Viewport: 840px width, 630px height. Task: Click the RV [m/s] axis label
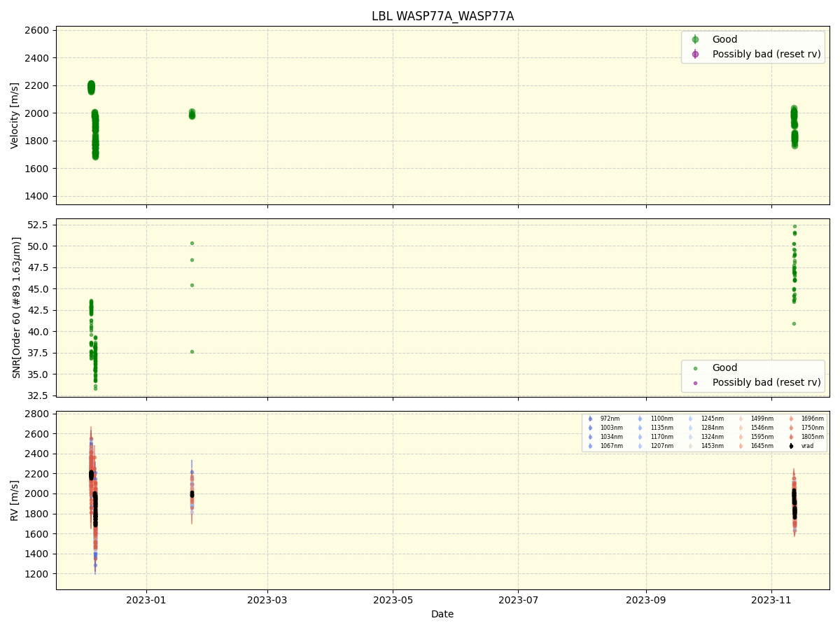click(15, 500)
